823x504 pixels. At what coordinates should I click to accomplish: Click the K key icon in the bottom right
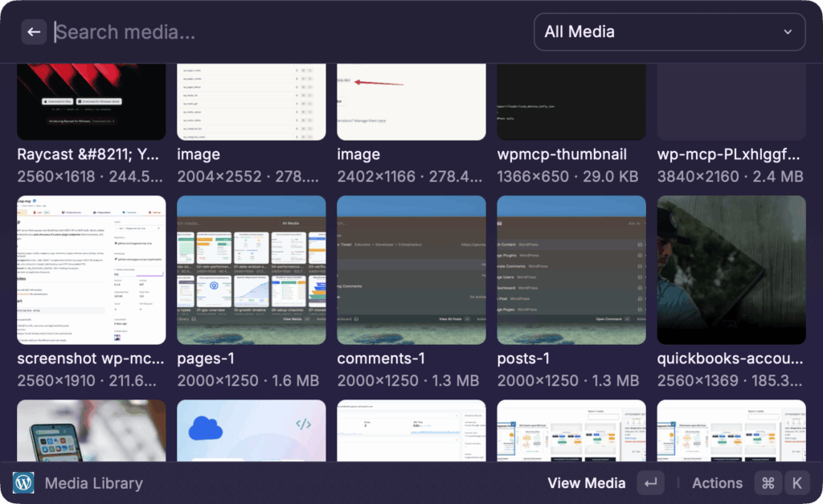[x=796, y=482]
